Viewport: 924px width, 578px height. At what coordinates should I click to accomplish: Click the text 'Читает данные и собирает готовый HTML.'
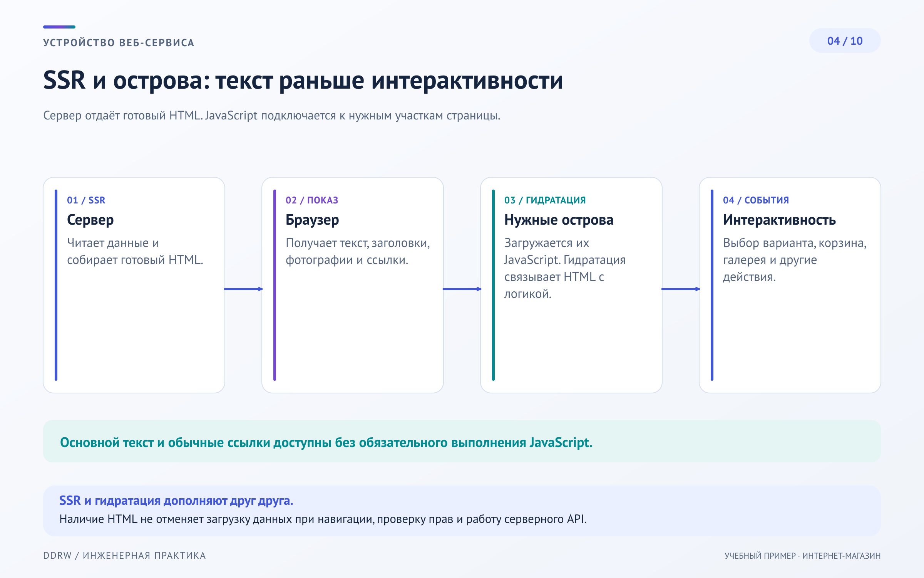pos(135,251)
